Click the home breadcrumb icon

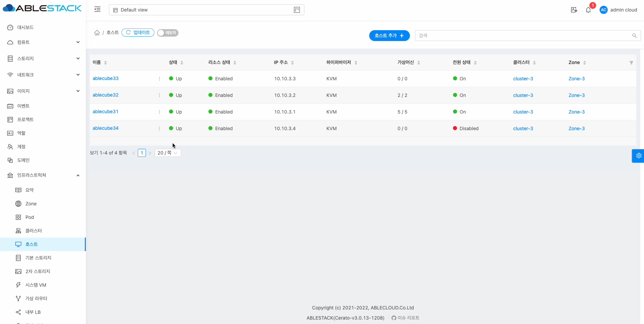[97, 33]
